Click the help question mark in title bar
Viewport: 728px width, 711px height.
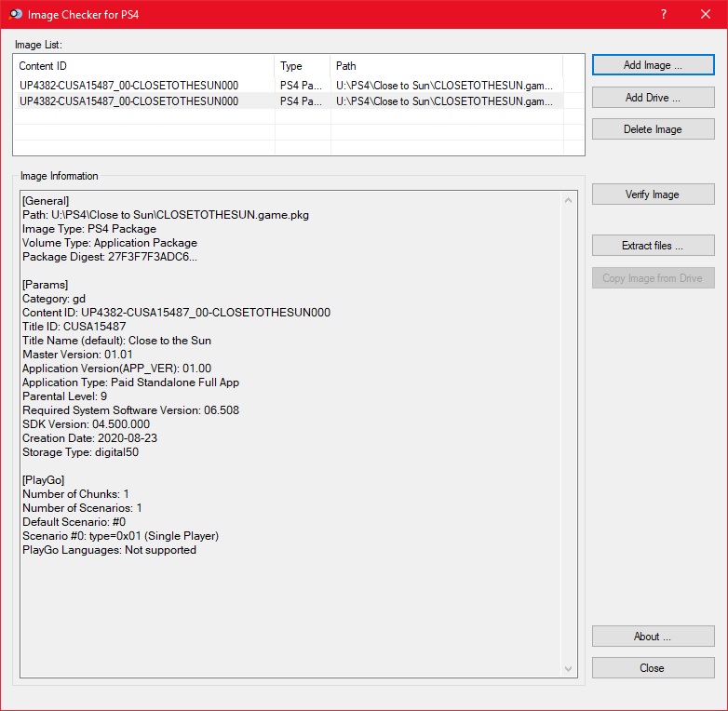click(x=664, y=14)
